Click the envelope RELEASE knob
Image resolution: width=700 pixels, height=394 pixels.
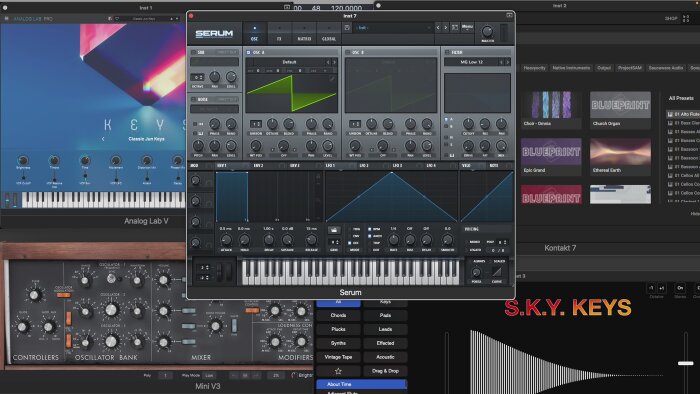311,240
